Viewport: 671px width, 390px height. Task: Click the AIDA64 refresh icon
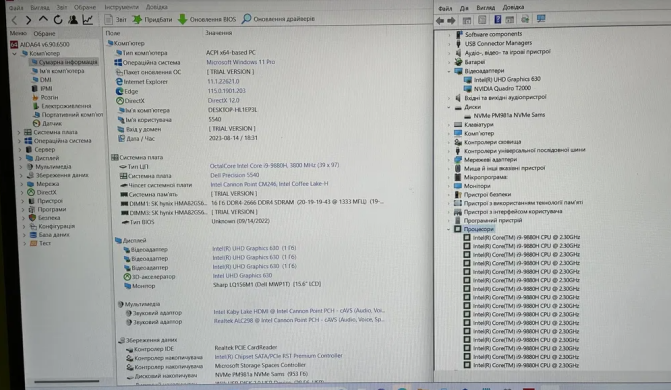58,20
